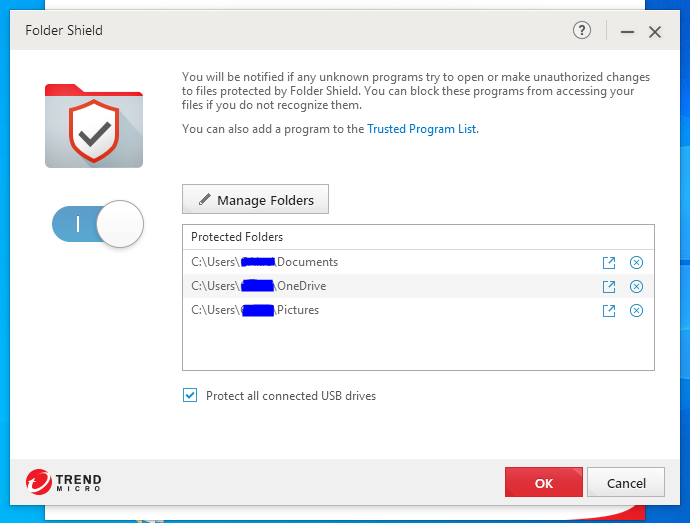The image size is (690, 523).
Task: Click the Trend Micro logo
Action: click(63, 482)
